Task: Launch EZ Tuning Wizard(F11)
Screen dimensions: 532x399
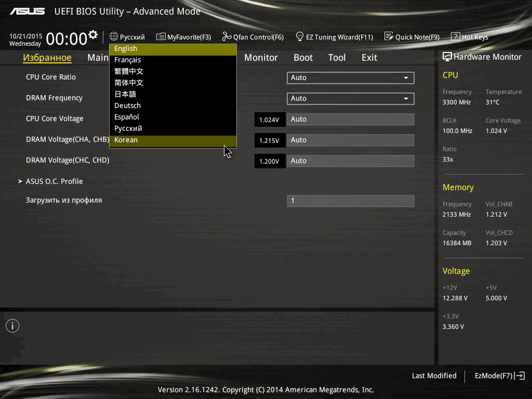Action: pos(335,37)
